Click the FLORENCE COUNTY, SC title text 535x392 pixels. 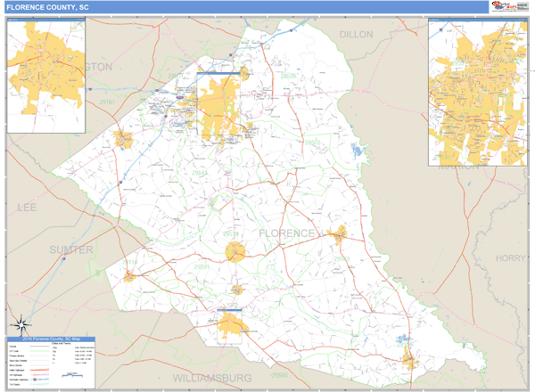[x=47, y=7]
